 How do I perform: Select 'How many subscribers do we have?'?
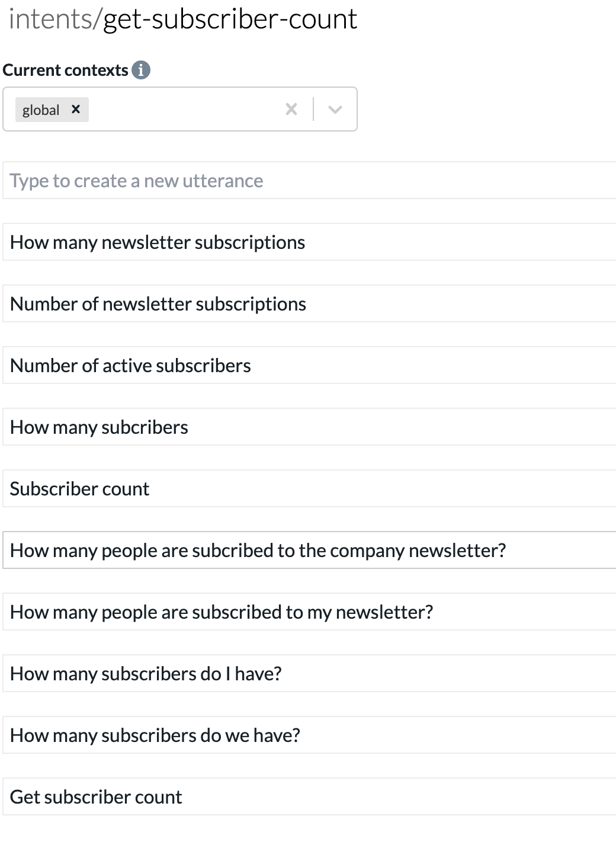(x=309, y=735)
